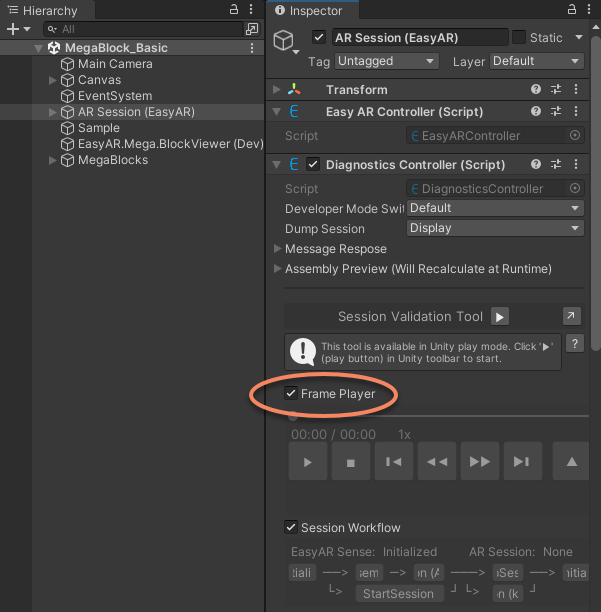
Task: Collapse the MegaBlock_Basic scene
Action: [x=38, y=48]
